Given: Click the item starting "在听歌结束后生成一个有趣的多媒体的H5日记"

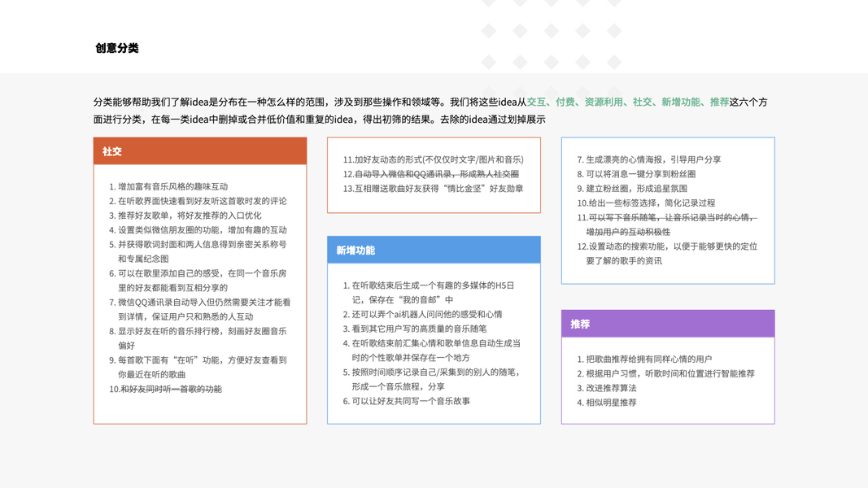Looking at the screenshot, I should point(429,292).
